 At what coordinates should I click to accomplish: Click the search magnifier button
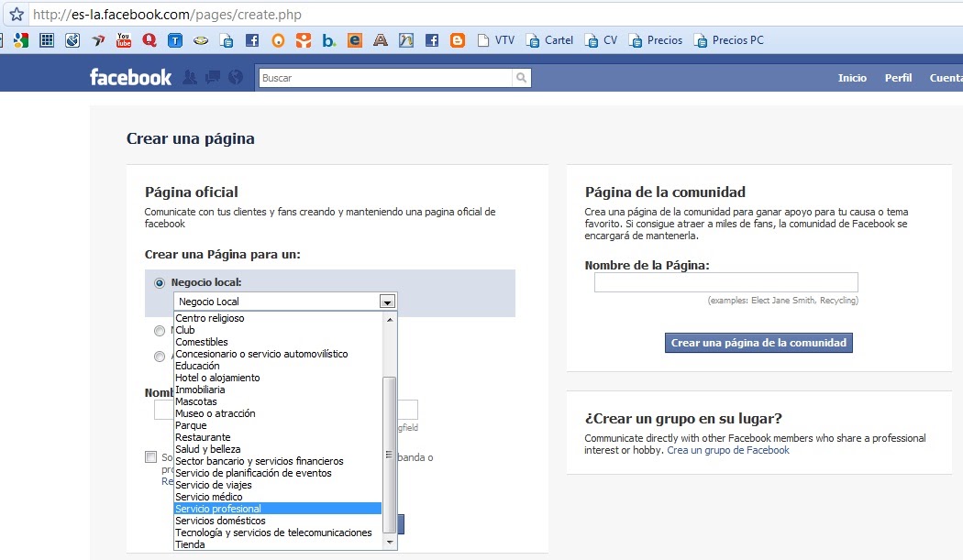coord(522,77)
